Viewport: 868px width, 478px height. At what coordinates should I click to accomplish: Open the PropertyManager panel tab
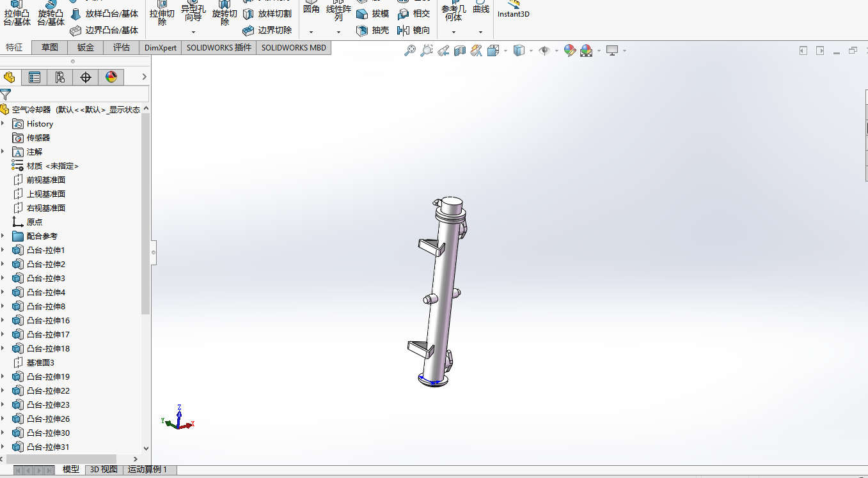35,77
